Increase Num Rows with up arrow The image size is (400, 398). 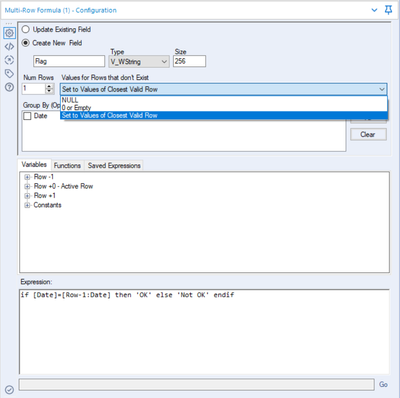(49, 86)
